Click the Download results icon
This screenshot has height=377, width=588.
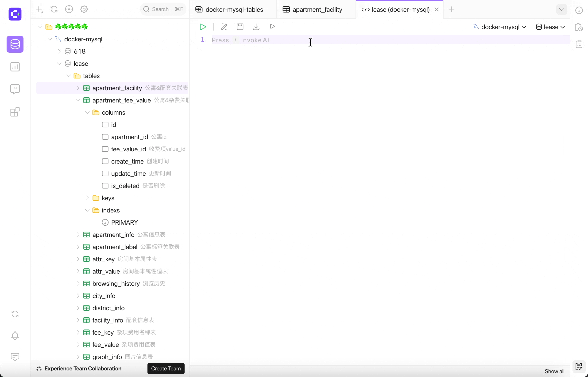click(256, 27)
